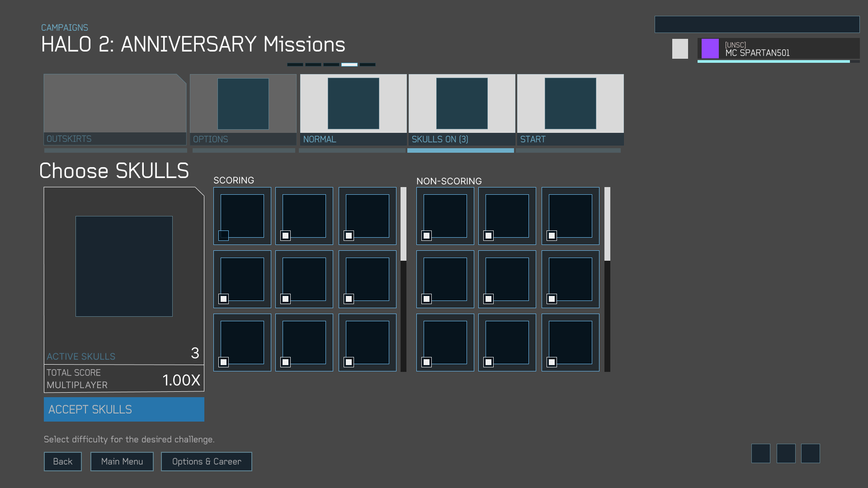
Task: Open the OUTSKIRTS mission tab
Action: (115, 110)
